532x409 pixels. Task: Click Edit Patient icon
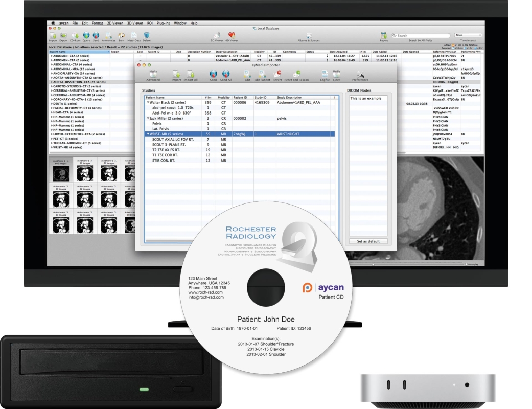[262, 74]
